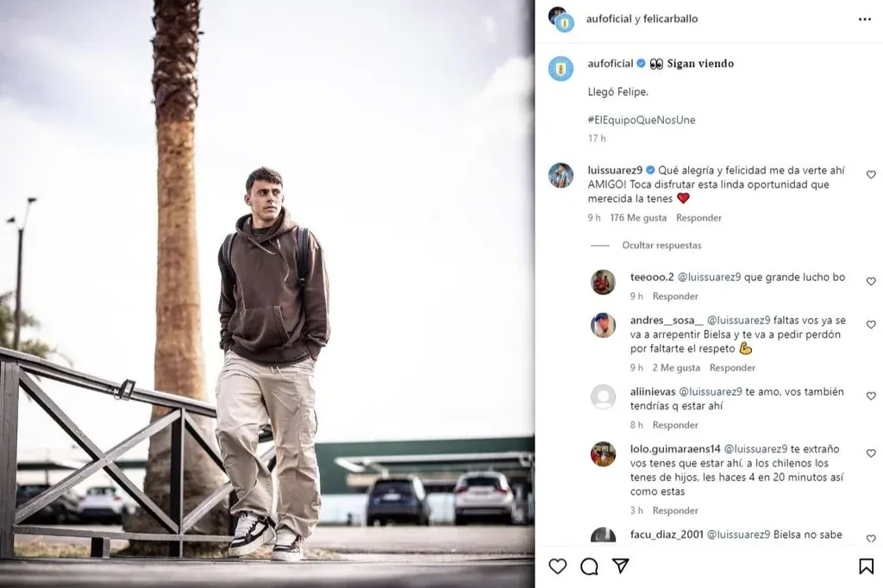883x588 pixels.
Task: Open andres__sosa__ profile avatar
Action: pos(603,325)
